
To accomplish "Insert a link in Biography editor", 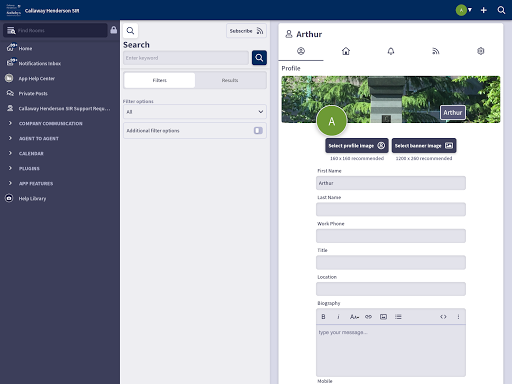I will click(368, 317).
